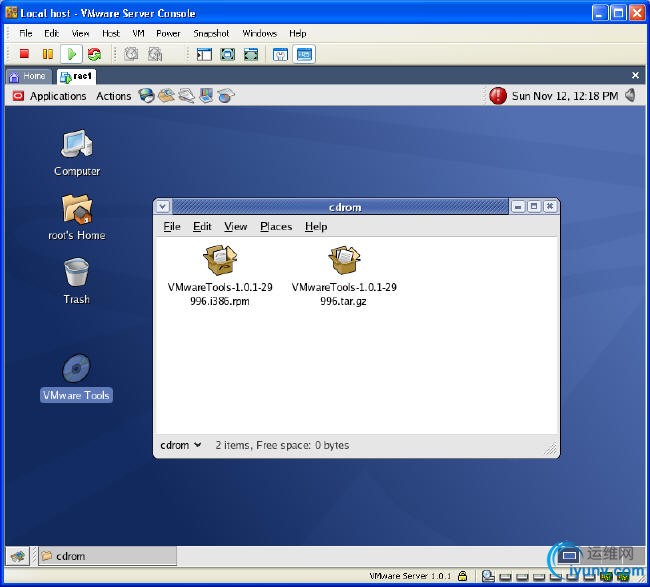This screenshot has width=650, height=587.
Task: Click the Show Desktop button in bottom panel
Action: pos(18,556)
